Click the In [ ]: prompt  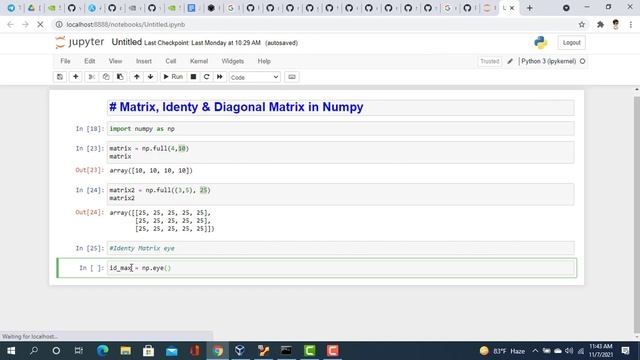tap(91, 268)
